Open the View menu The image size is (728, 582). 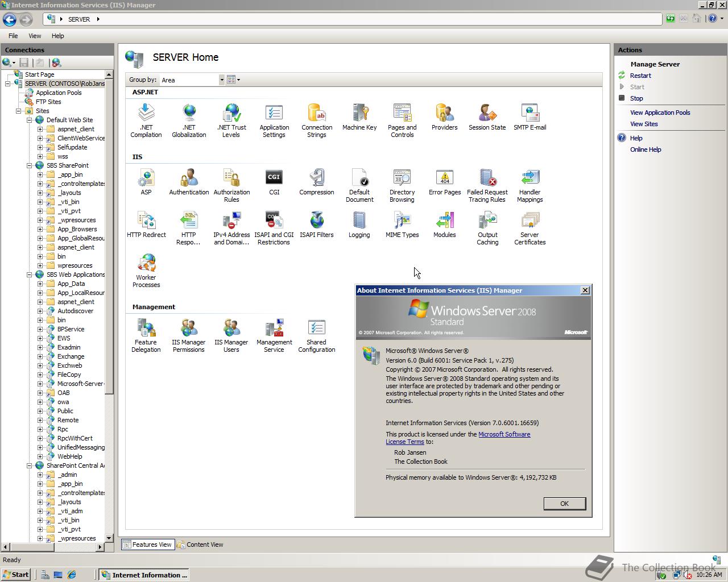click(x=35, y=36)
